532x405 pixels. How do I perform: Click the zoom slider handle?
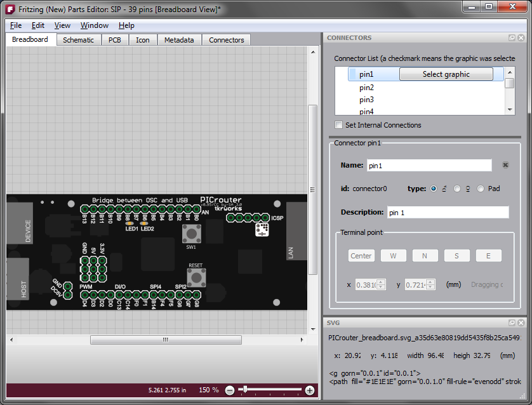pos(244,390)
